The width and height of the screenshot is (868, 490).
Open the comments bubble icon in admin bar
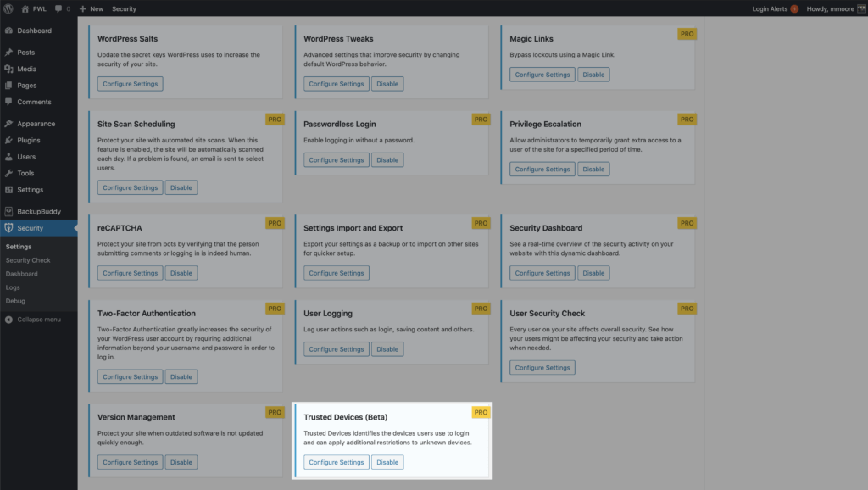(58, 8)
